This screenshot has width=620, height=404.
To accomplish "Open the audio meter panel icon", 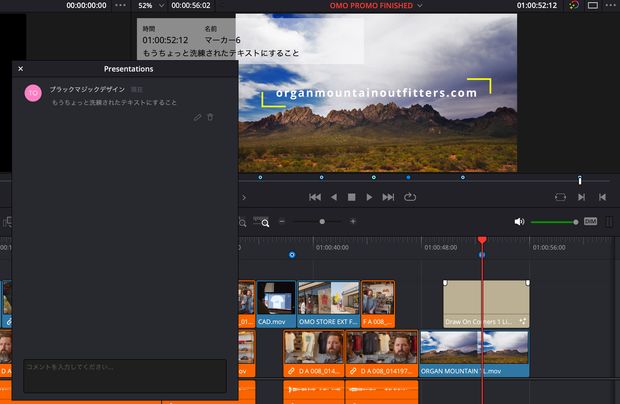I will coord(609,222).
